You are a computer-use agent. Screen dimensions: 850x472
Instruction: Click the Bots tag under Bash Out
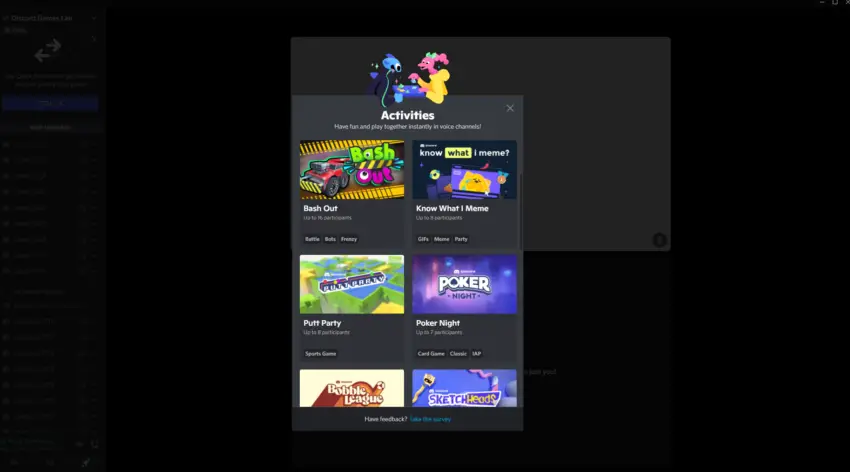(330, 239)
